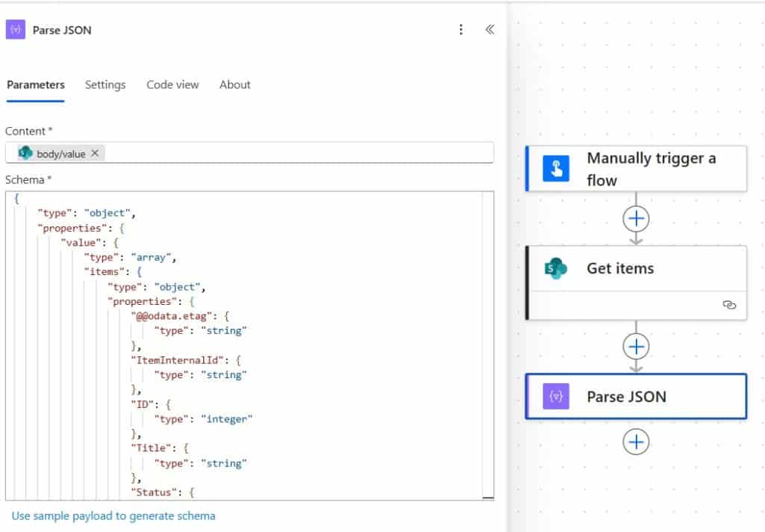Click the "items" line in schema

[x=113, y=272]
